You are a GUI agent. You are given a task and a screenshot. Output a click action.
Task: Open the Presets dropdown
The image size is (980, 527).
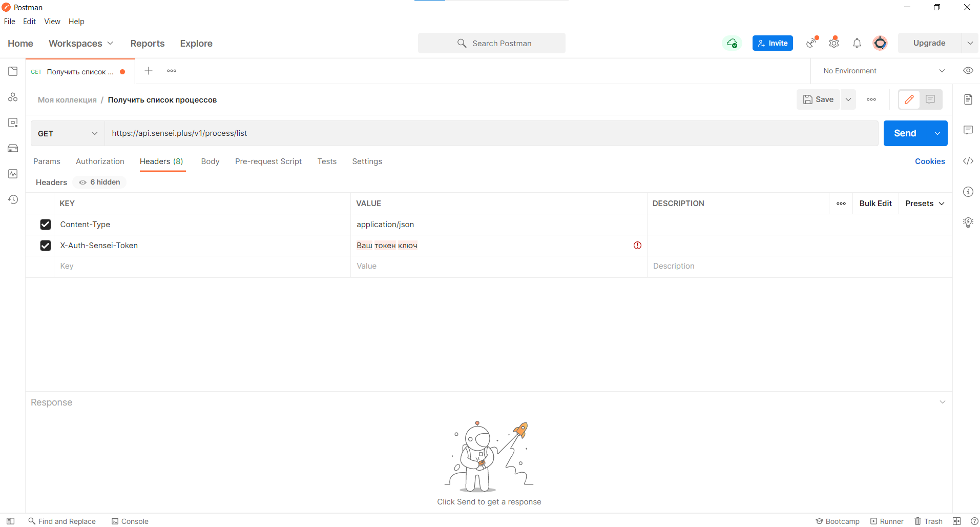(x=925, y=204)
